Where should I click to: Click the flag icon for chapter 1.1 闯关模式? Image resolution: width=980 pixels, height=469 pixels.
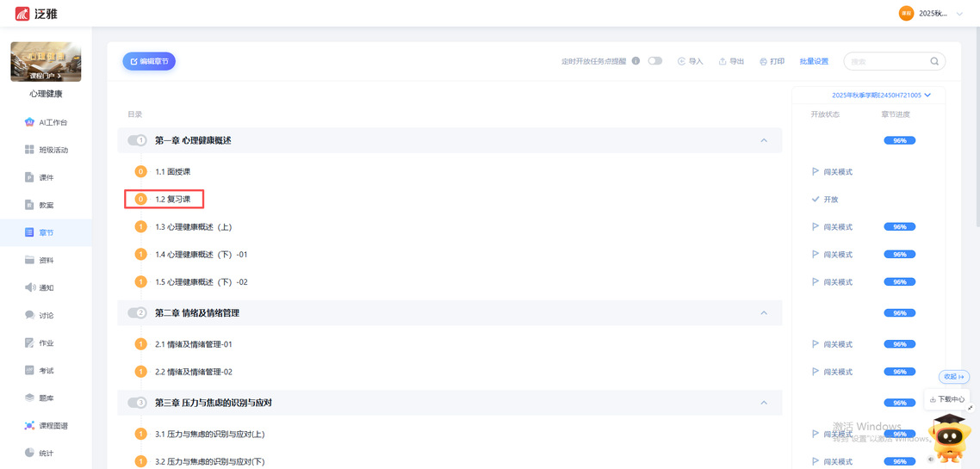point(816,171)
